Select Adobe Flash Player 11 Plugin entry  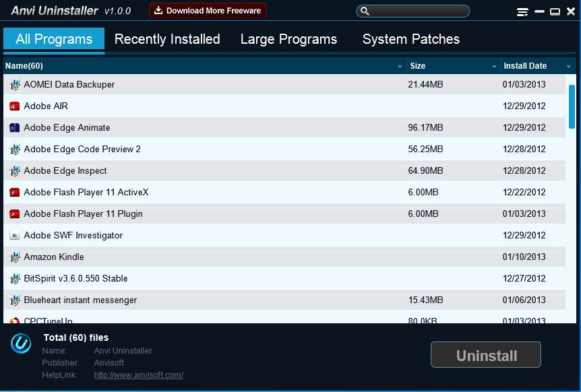pos(83,214)
